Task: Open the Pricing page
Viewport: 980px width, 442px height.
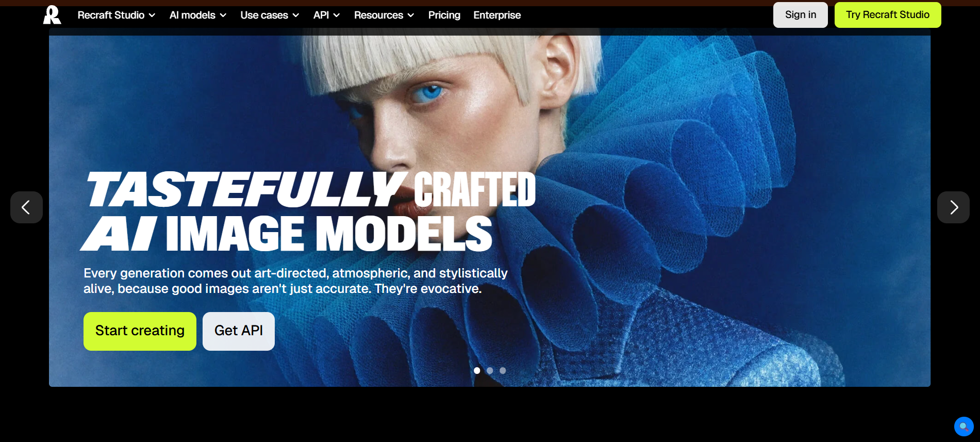Action: coord(444,15)
